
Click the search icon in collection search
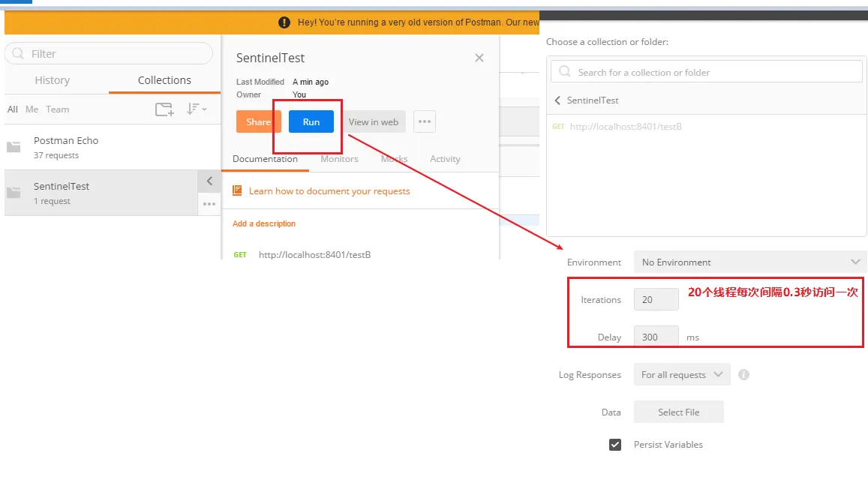tap(565, 72)
